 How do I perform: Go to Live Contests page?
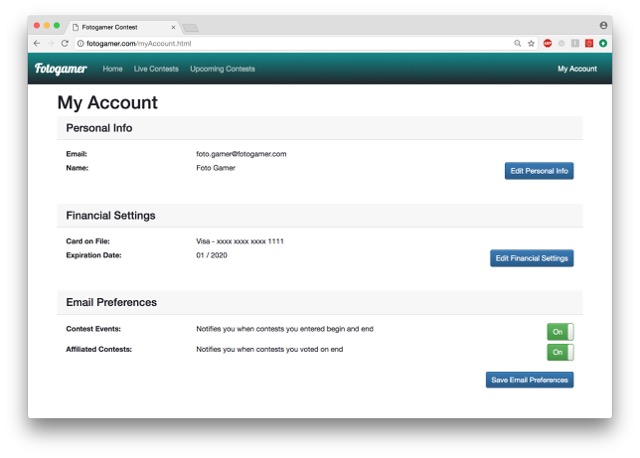point(156,69)
